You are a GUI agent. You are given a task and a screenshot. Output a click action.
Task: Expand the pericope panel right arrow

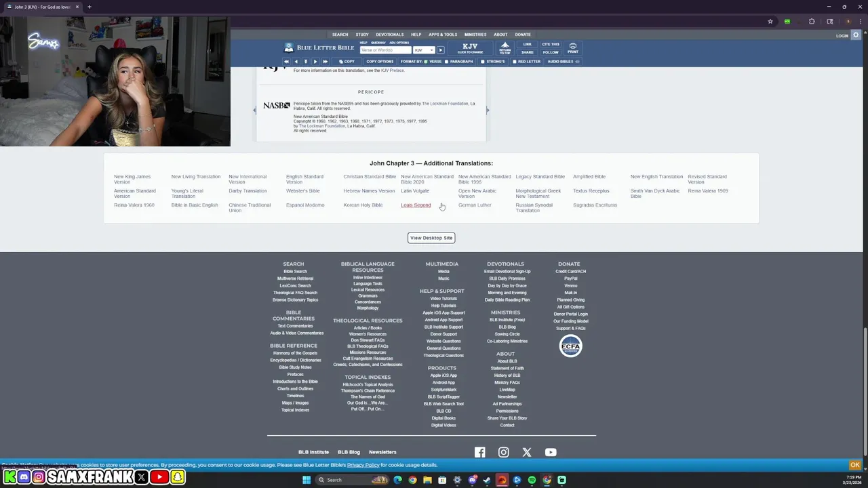488,110
